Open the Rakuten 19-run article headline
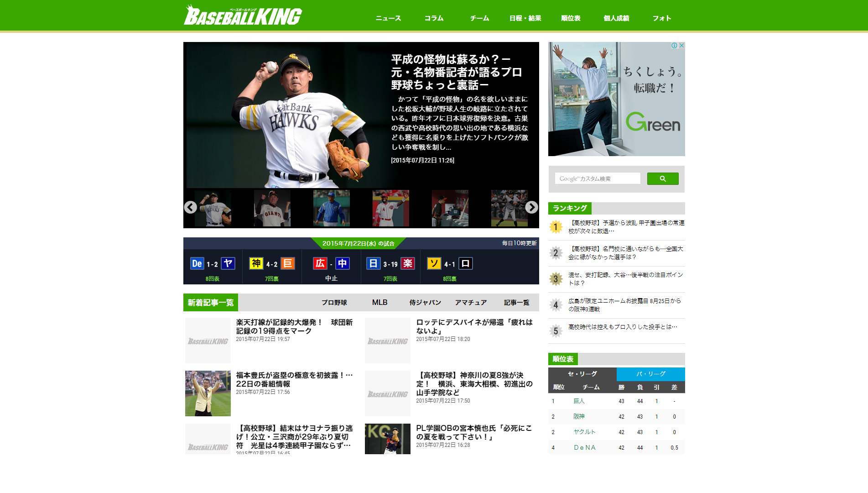This screenshot has width=868, height=493. [x=294, y=326]
